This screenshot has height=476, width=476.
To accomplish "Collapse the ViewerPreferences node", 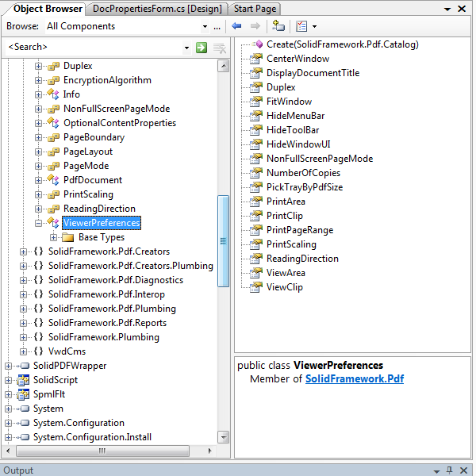I will pyautogui.click(x=38, y=223).
